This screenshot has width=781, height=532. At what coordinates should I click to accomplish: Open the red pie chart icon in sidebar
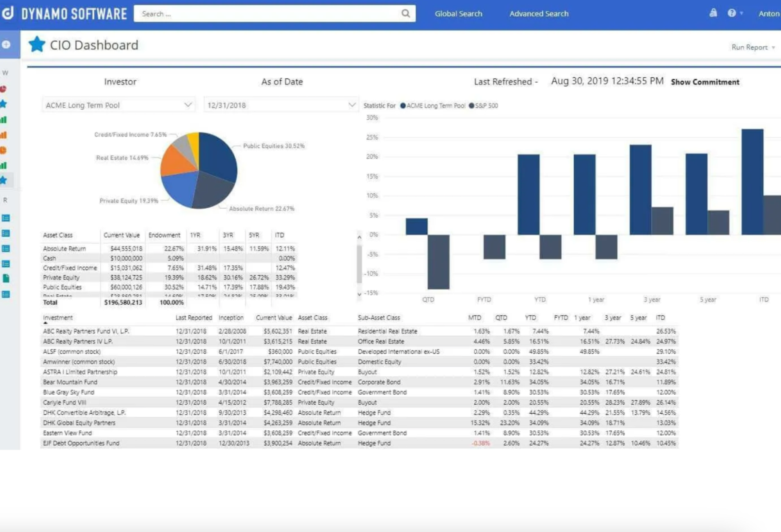[x=4, y=88]
